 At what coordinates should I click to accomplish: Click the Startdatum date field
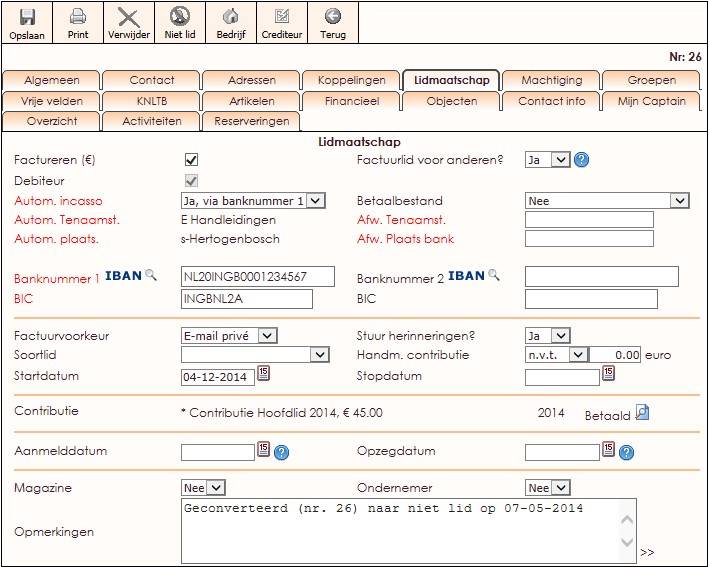[x=218, y=377]
